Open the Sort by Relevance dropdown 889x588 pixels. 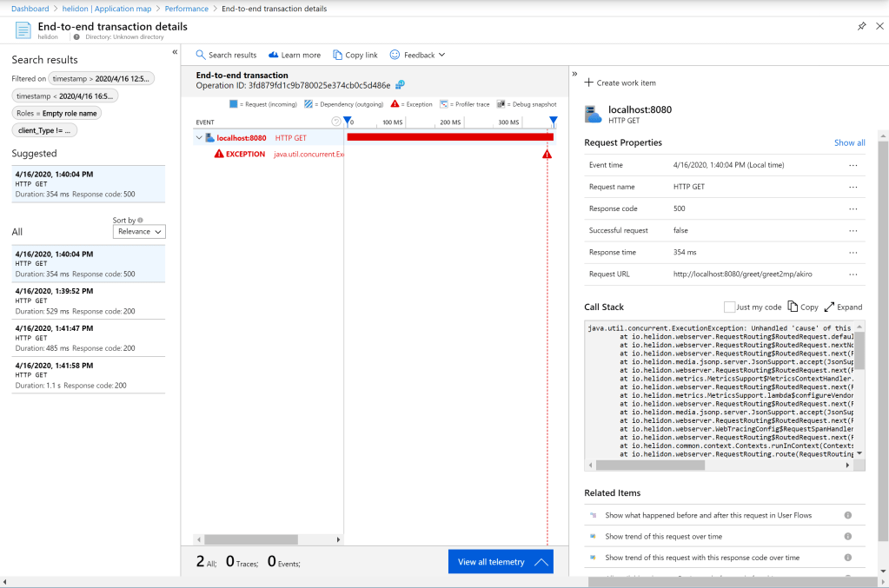(139, 232)
